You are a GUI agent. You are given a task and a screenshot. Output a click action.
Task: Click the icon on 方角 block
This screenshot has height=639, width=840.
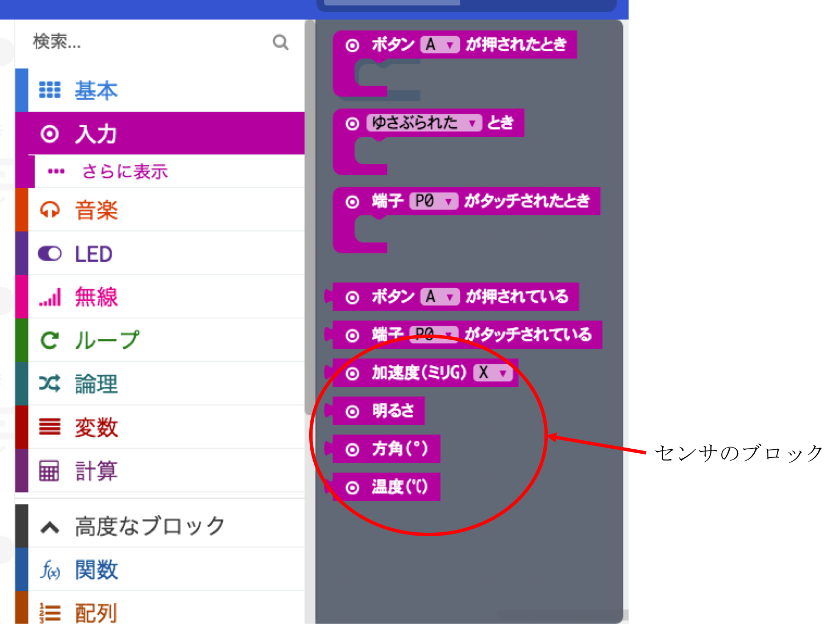click(352, 450)
